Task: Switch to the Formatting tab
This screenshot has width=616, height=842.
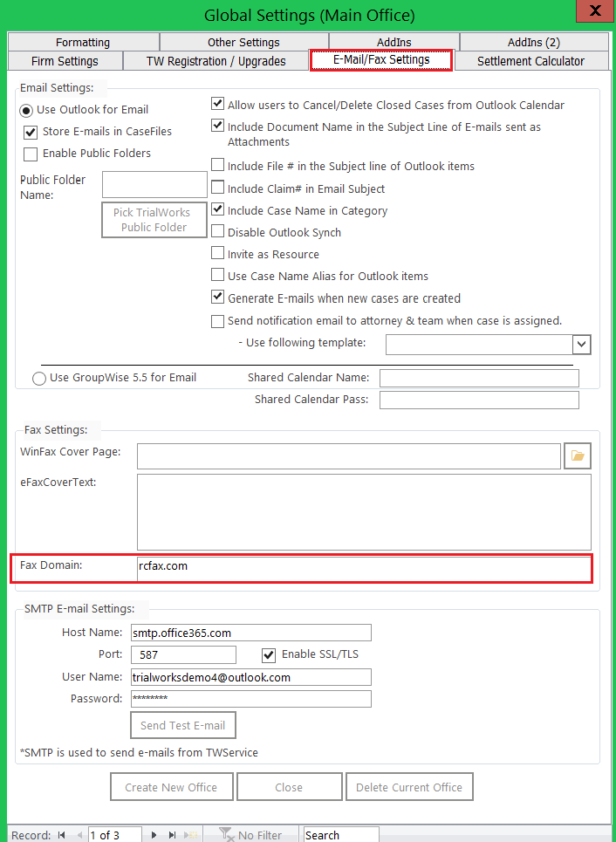Action: click(83, 43)
